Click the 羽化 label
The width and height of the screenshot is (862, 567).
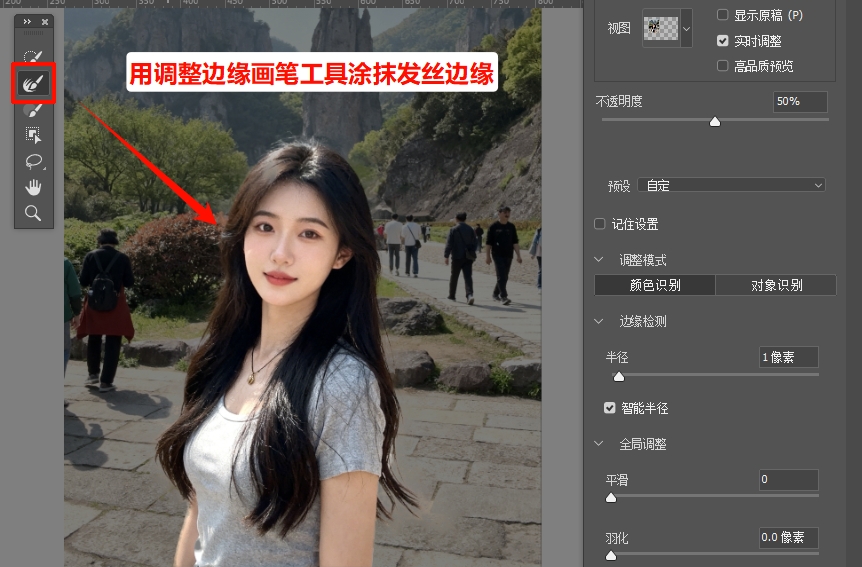617,538
